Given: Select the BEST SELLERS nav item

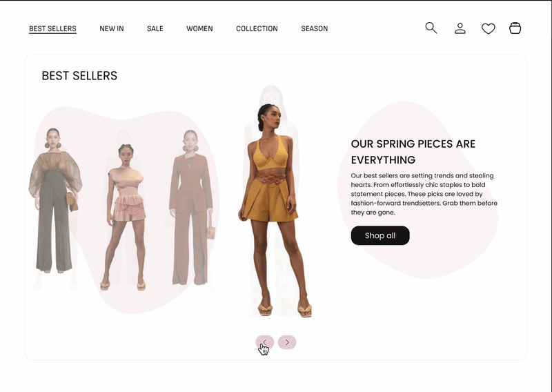Looking at the screenshot, I should click(52, 28).
